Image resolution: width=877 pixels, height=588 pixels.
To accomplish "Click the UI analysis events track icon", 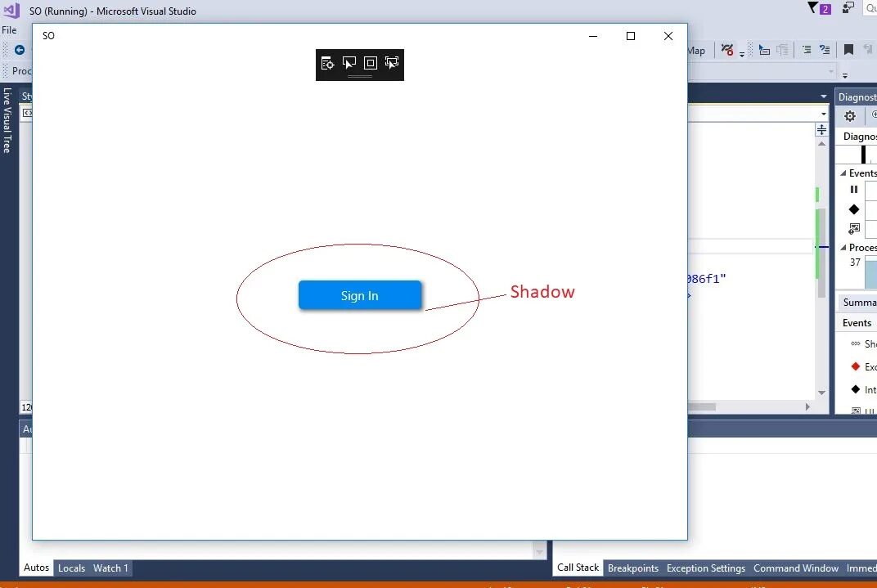I will [x=854, y=228].
